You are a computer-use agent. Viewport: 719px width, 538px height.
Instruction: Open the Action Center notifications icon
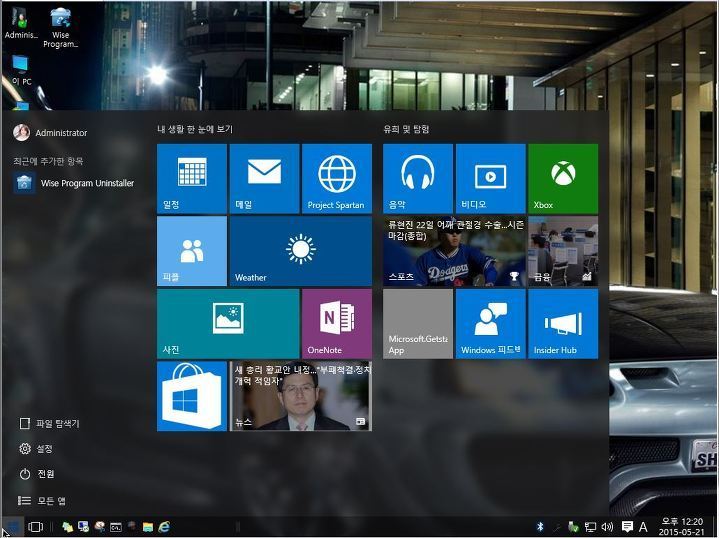(x=627, y=527)
